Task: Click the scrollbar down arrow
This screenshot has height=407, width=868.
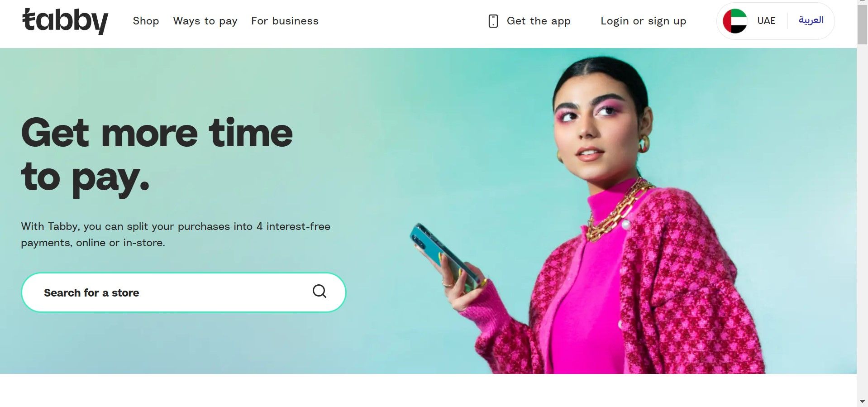Action: pyautogui.click(x=862, y=402)
